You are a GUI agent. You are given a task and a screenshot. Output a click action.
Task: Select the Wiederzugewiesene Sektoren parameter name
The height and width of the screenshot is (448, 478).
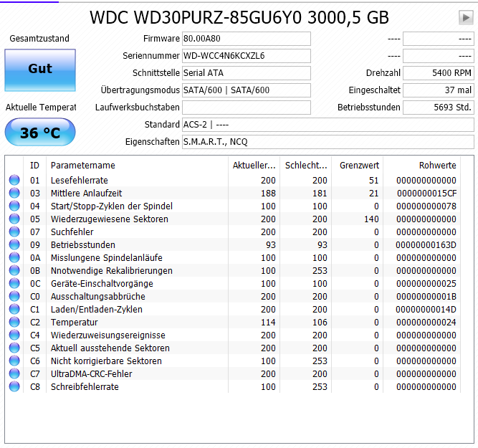pyautogui.click(x=110, y=219)
